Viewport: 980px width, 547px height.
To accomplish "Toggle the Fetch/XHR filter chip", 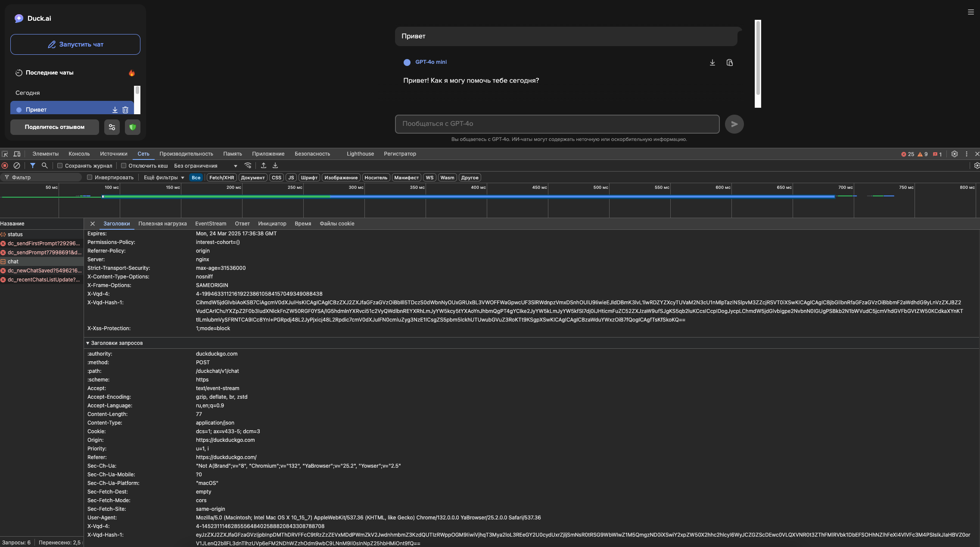I will point(222,178).
